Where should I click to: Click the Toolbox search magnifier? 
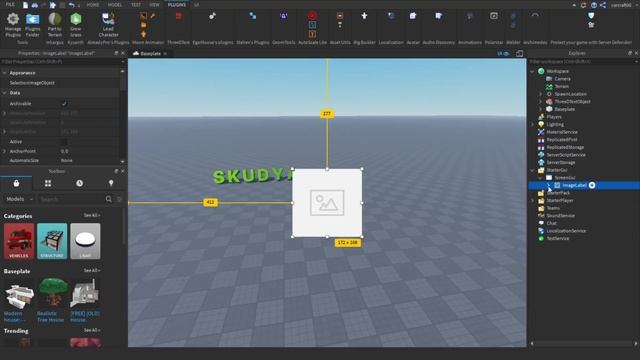point(109,199)
